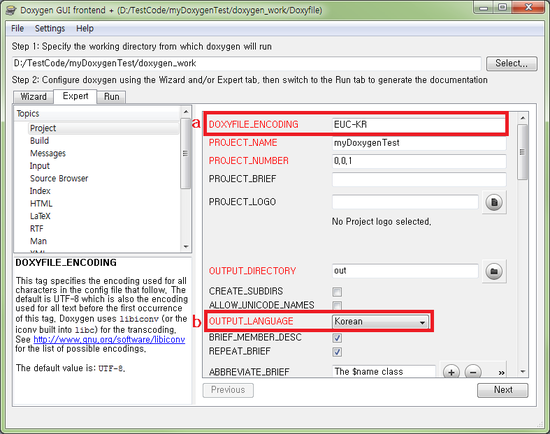Click the CREATE_SUBDIRS setting label
Screen dimensions: 550x434
(x=246, y=292)
